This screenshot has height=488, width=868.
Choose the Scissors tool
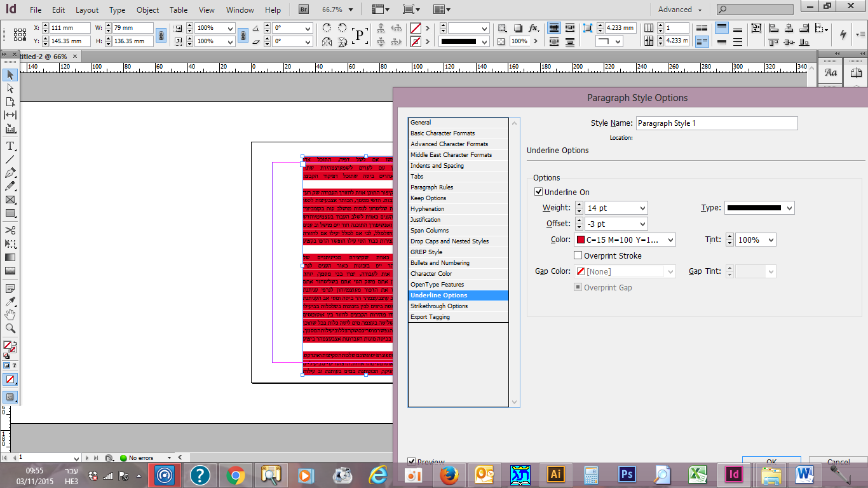coord(10,230)
